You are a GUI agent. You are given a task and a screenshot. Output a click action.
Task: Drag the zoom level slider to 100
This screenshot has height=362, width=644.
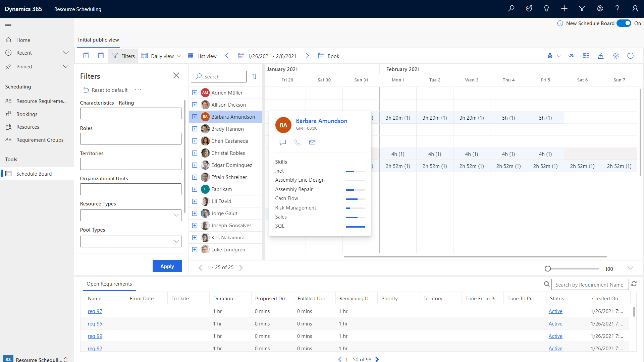coord(548,268)
